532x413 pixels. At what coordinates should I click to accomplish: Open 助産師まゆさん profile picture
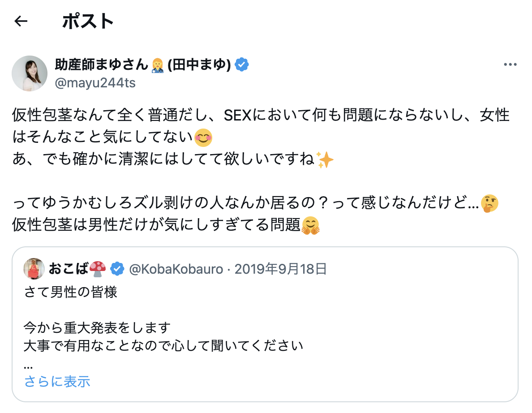[x=30, y=73]
